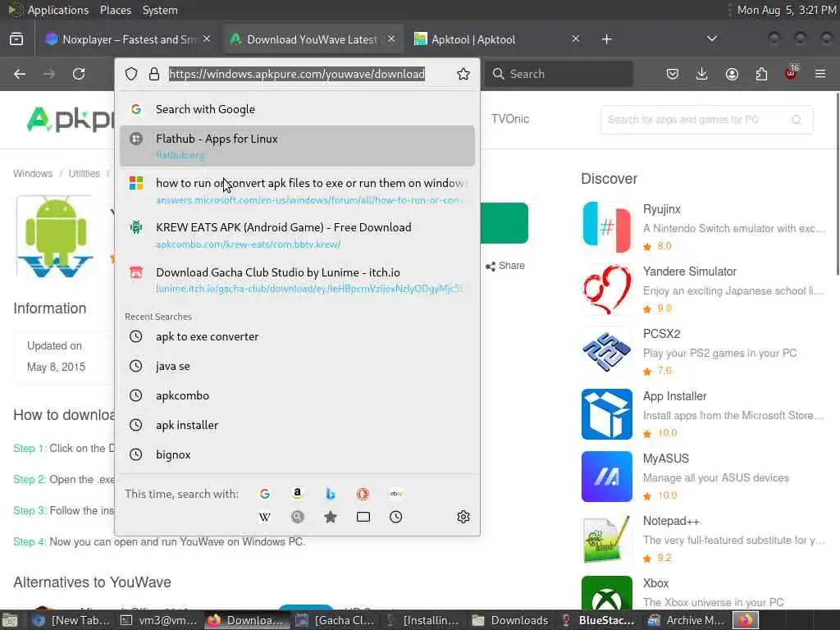Image resolution: width=840 pixels, height=630 pixels.
Task: Open Ryujinx in Discover list
Action: click(x=703, y=227)
